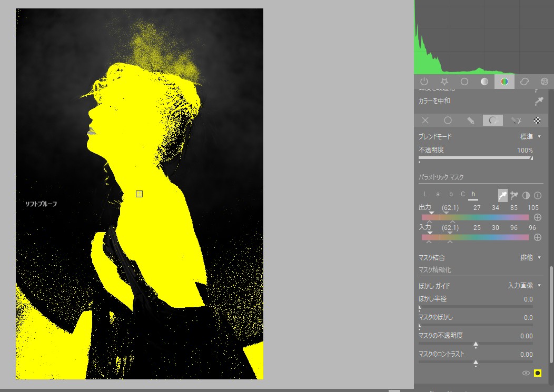Open the effects modules group icon
554x392 pixels.
click(x=544, y=82)
